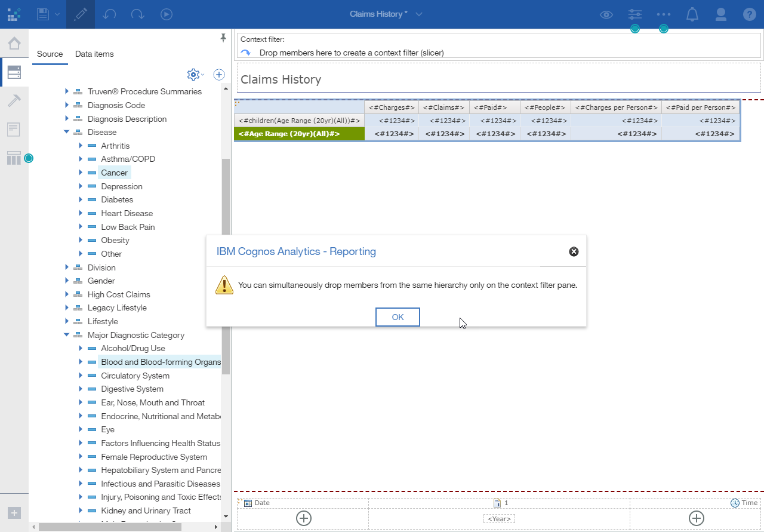Select <#Paid per Person#> column header

(x=701, y=107)
